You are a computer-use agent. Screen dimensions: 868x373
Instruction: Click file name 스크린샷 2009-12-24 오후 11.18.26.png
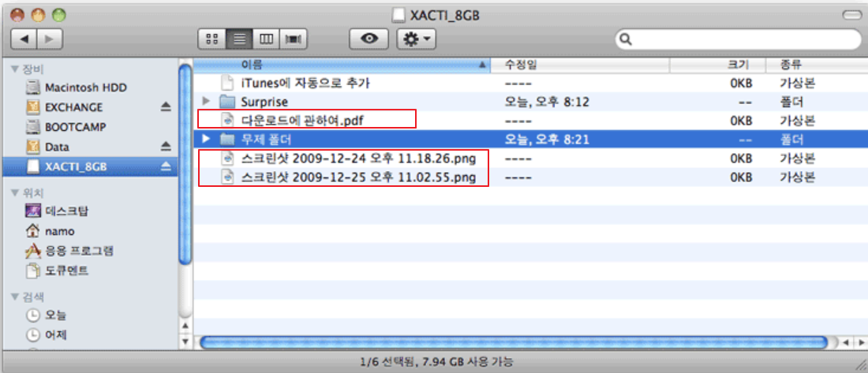click(359, 159)
